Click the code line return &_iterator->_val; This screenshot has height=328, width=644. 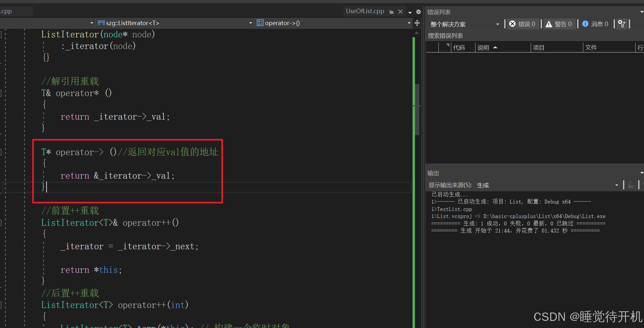coord(118,176)
